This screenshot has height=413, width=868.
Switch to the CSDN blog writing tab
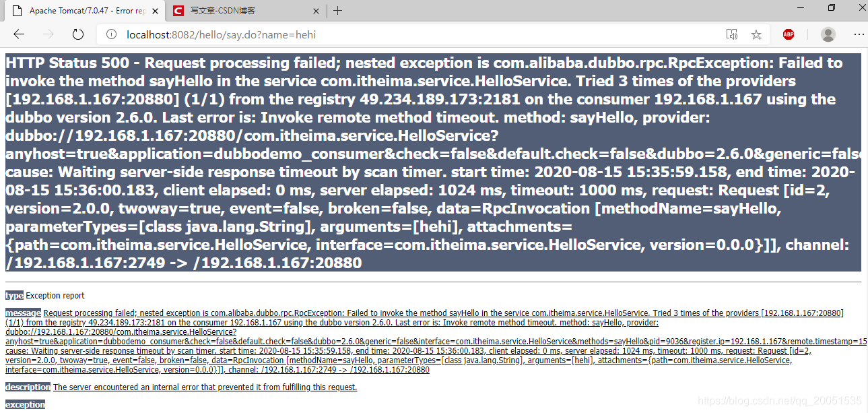click(x=243, y=11)
